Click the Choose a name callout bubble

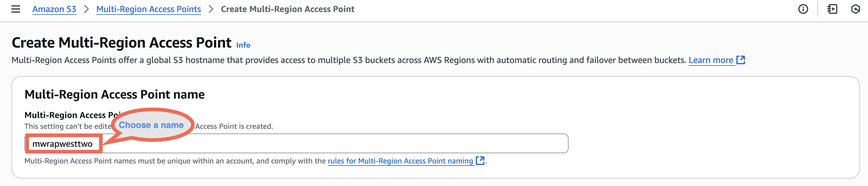(151, 125)
